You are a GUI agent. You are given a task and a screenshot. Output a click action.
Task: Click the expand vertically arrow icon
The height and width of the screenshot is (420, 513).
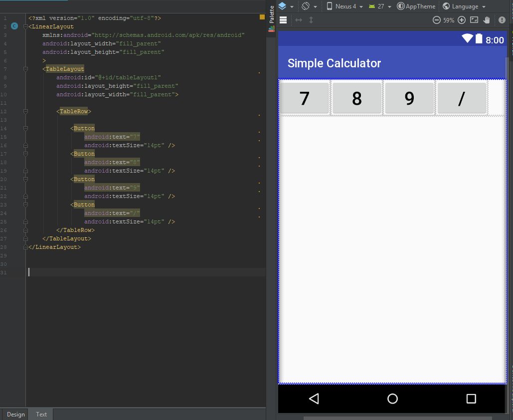(x=311, y=20)
